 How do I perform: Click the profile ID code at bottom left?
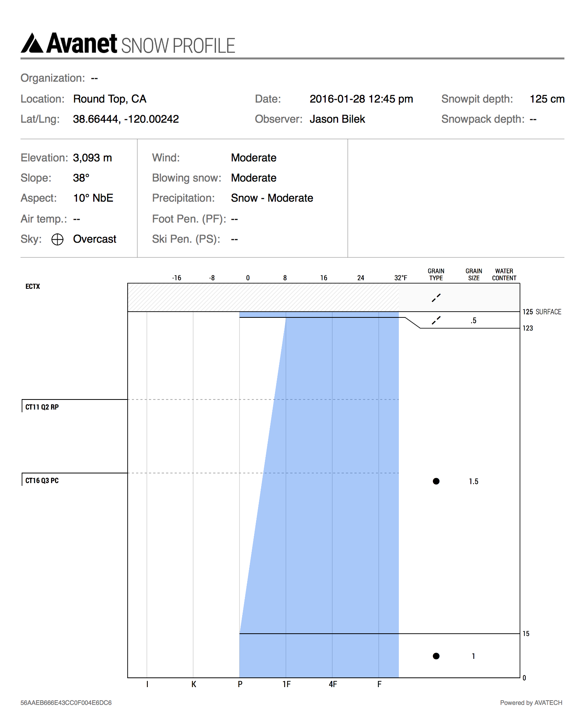tap(66, 703)
